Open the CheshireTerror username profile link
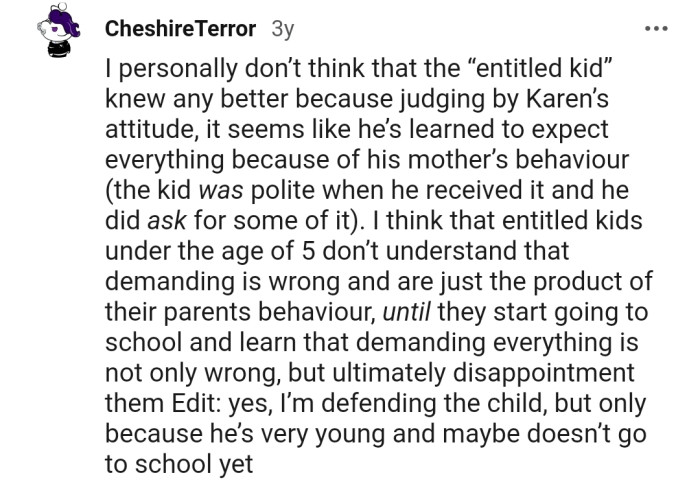The height and width of the screenshot is (493, 700). [180, 29]
